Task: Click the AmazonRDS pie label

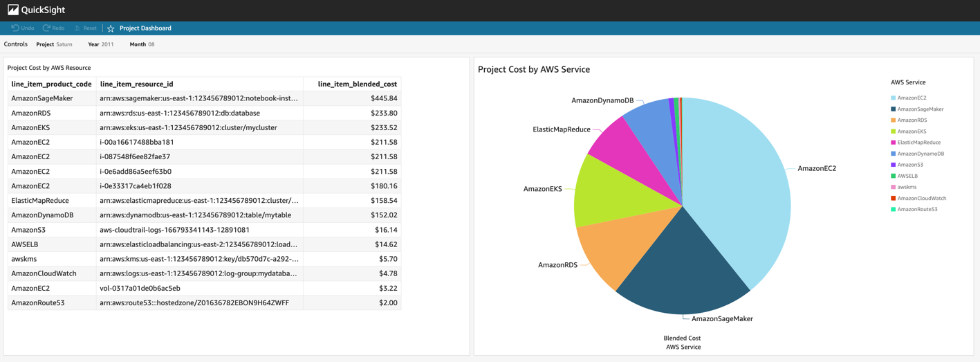Action: coord(557,264)
